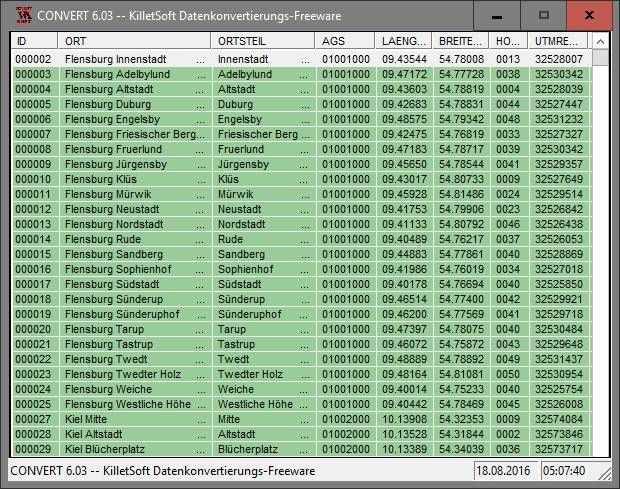Screen dimensions: 620x489
Task: Click UTM value 32528007
Action: point(559,59)
